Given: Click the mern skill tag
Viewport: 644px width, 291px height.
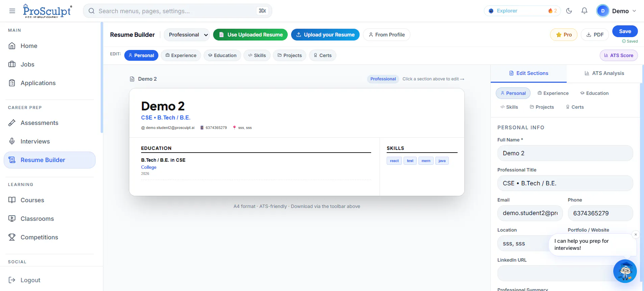Looking at the screenshot, I should tap(426, 161).
